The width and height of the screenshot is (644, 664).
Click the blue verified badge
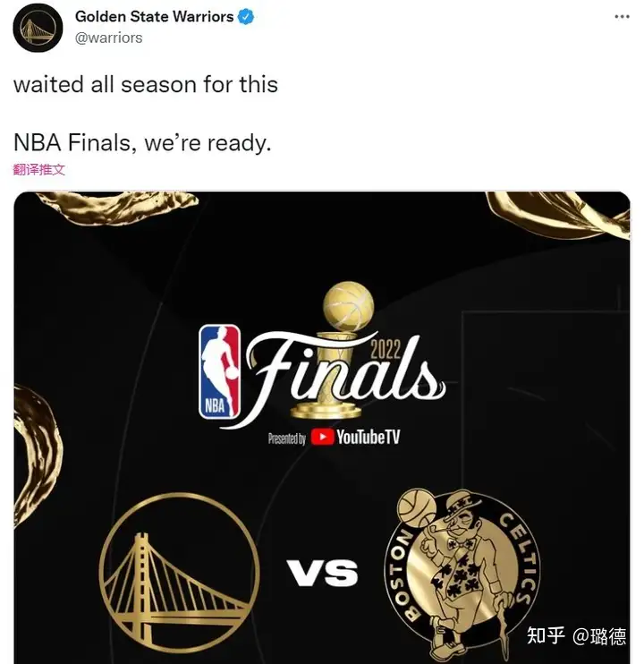click(x=246, y=17)
